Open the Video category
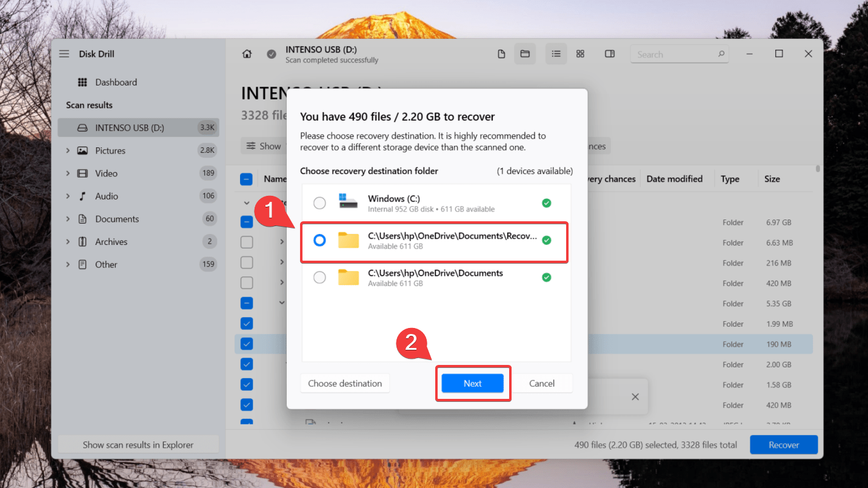This screenshot has width=868, height=488. coord(106,173)
